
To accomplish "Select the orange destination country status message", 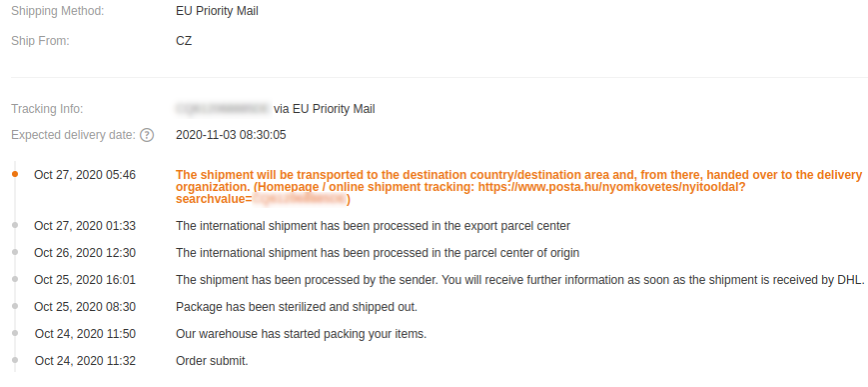I will (x=518, y=187).
